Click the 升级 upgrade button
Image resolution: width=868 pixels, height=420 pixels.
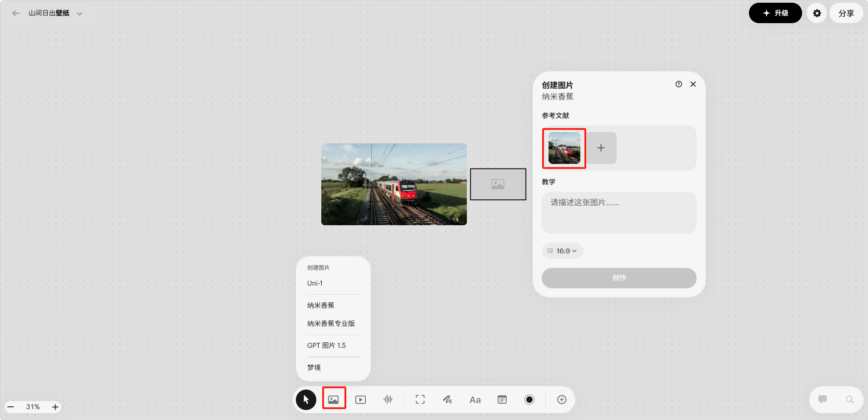tap(775, 13)
